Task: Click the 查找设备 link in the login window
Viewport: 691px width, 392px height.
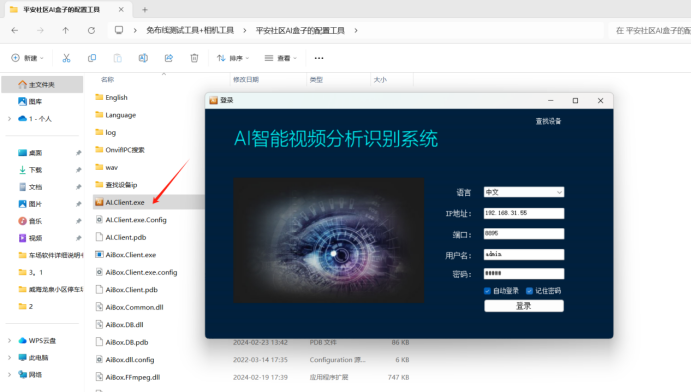Action: point(548,121)
